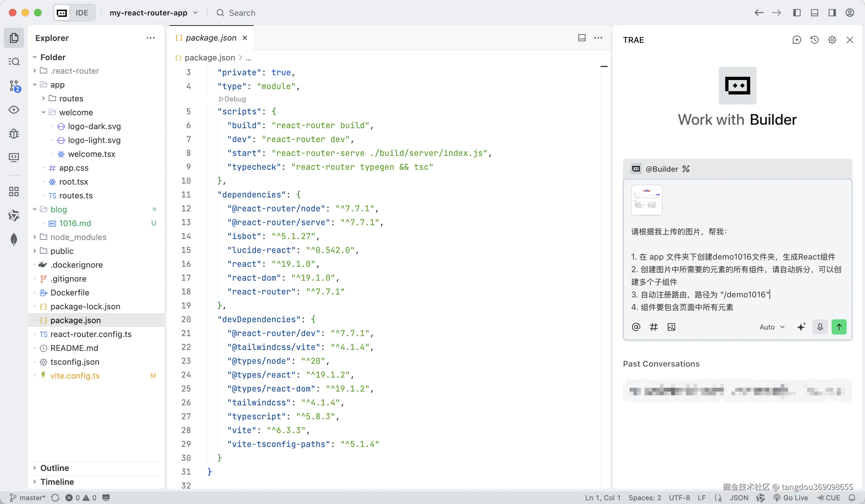Open the Run and Debug bug icon

pos(14,134)
